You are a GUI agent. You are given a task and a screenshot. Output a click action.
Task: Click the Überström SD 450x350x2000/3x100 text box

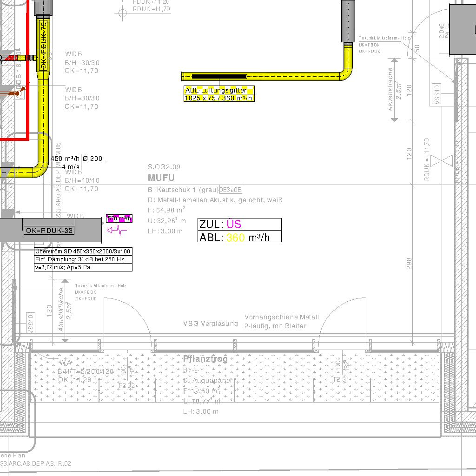pos(83,251)
